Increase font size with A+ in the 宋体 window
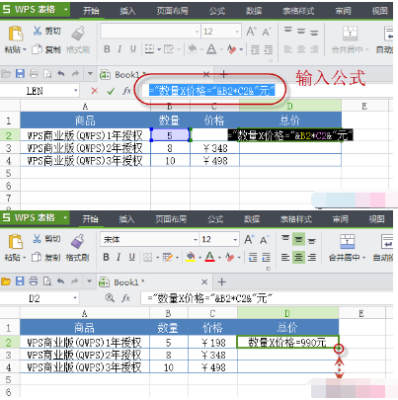398x400 pixels. coord(249,239)
